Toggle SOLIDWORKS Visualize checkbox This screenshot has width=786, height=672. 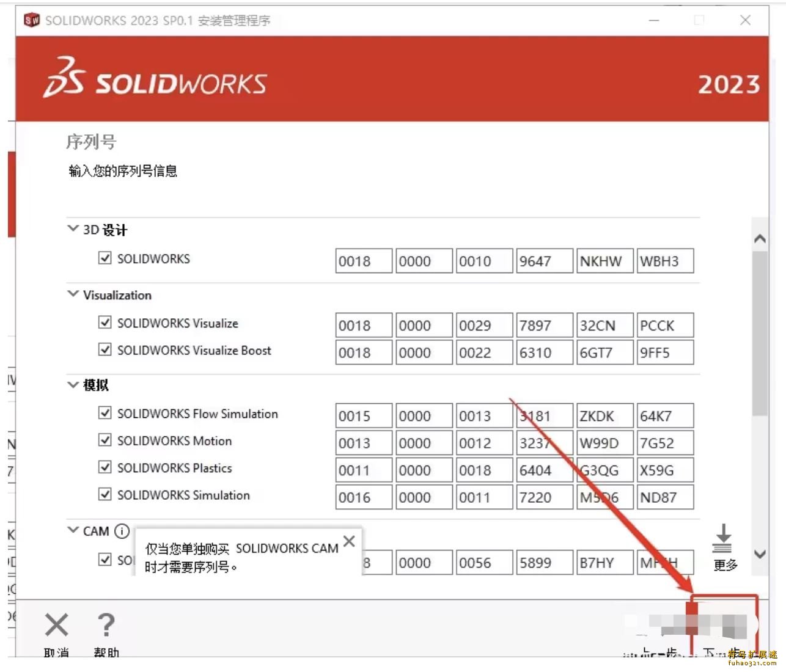pyautogui.click(x=105, y=322)
